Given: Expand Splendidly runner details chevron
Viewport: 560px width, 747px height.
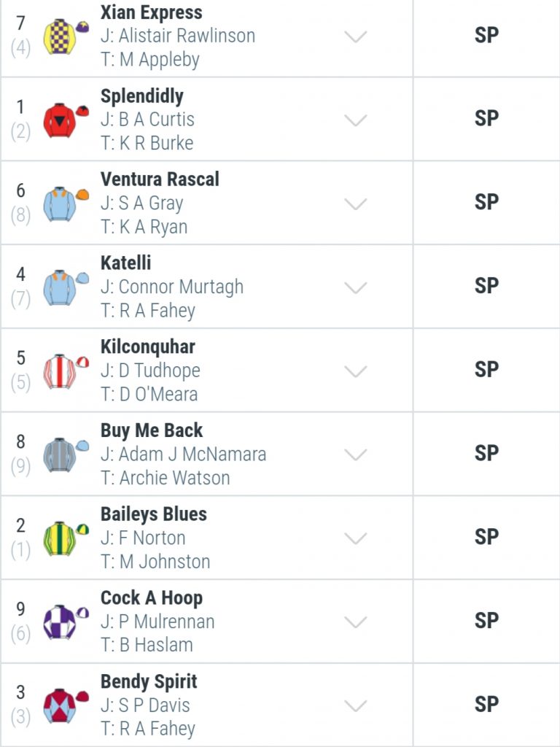Looking at the screenshot, I should (x=356, y=120).
